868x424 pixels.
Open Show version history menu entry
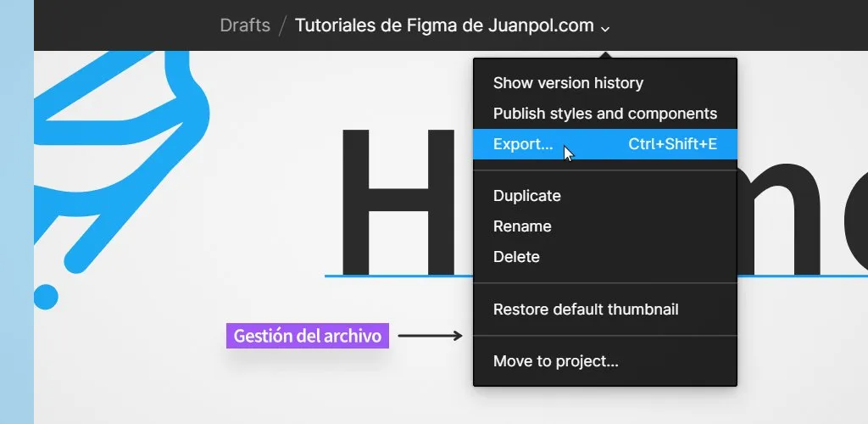point(605,83)
